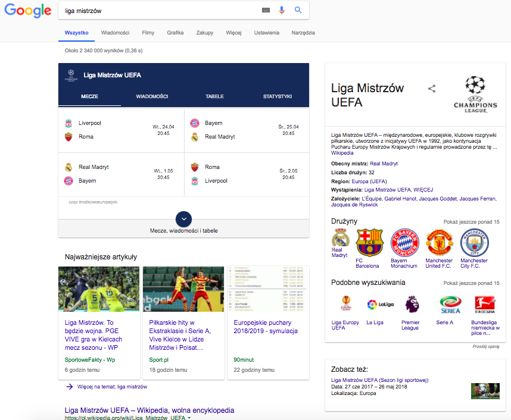Show more similar searches by Podobne wyszukiwania
Image resolution: width=511 pixels, height=420 pixels.
point(471,283)
